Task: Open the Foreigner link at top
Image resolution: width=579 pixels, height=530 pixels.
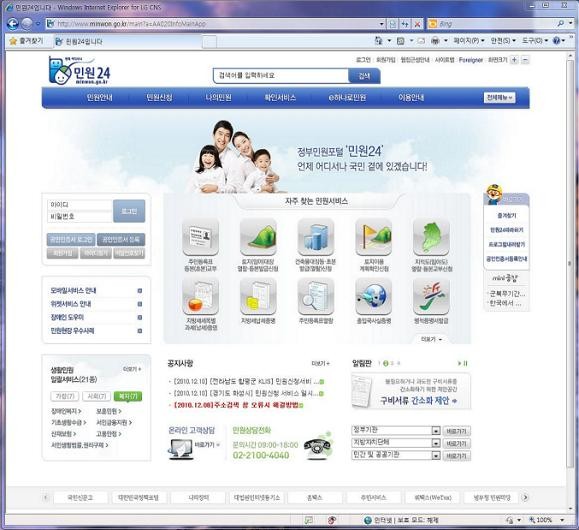Action: click(x=471, y=60)
